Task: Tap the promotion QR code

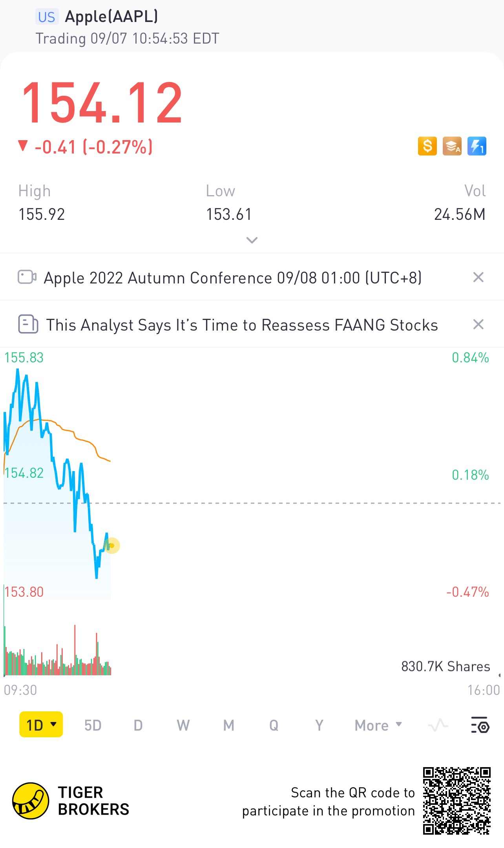Action: 457,801
